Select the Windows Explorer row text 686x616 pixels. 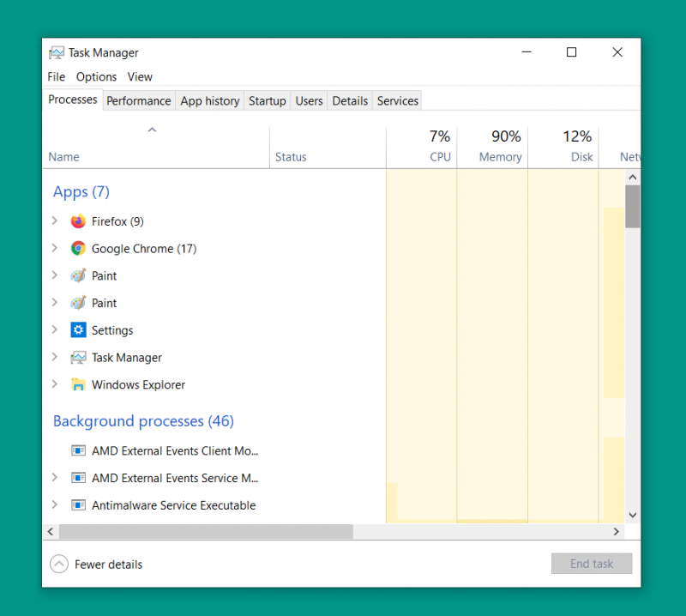tap(138, 385)
